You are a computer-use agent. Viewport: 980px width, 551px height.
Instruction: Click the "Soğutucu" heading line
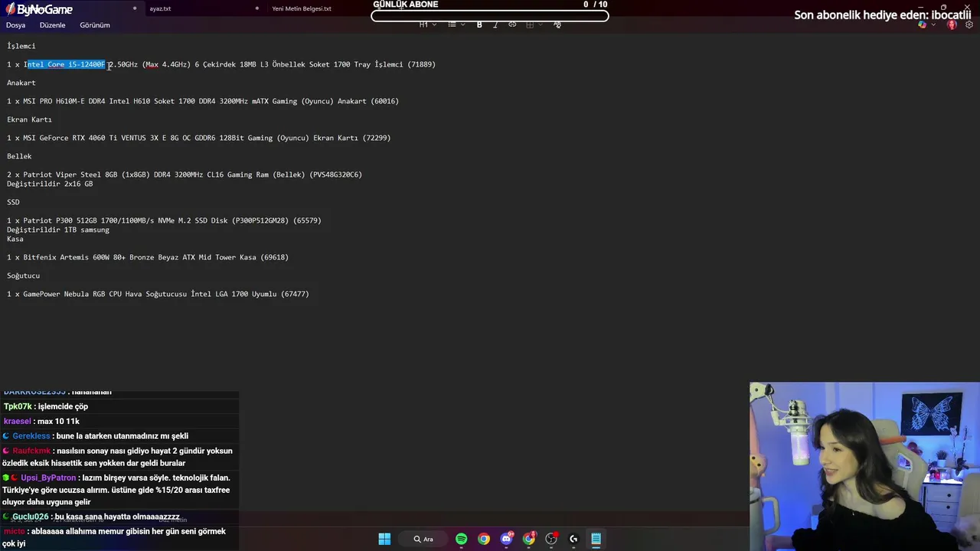click(x=23, y=275)
